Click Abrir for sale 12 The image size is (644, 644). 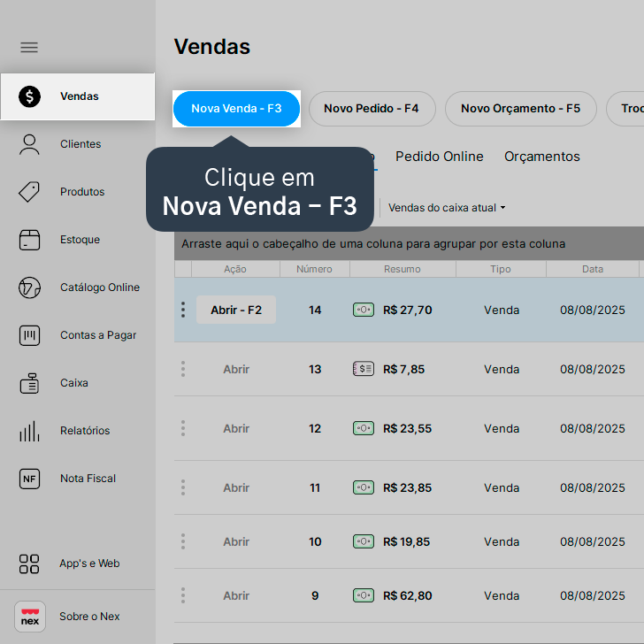pos(236,428)
